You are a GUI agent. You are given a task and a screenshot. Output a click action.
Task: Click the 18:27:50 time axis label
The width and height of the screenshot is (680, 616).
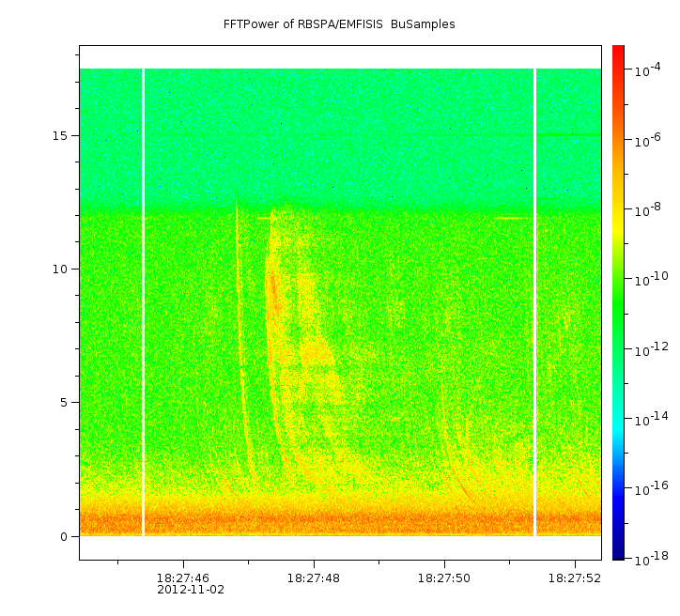click(444, 577)
